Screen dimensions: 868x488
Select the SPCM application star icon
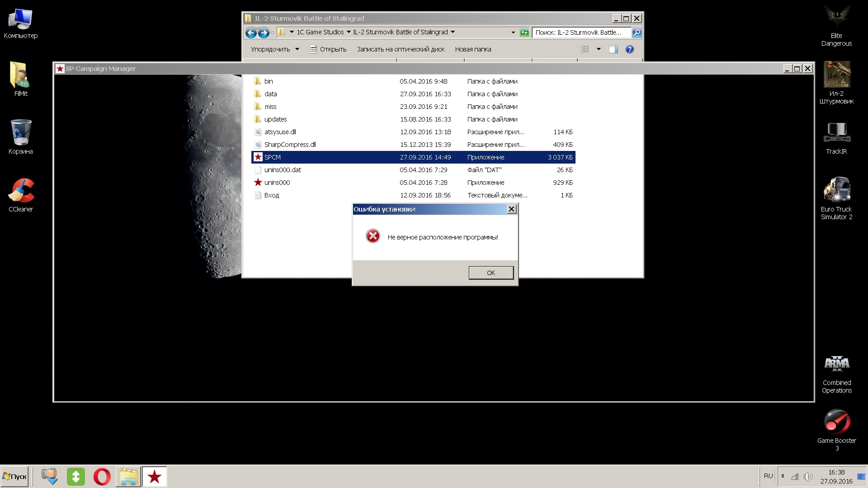coord(258,157)
